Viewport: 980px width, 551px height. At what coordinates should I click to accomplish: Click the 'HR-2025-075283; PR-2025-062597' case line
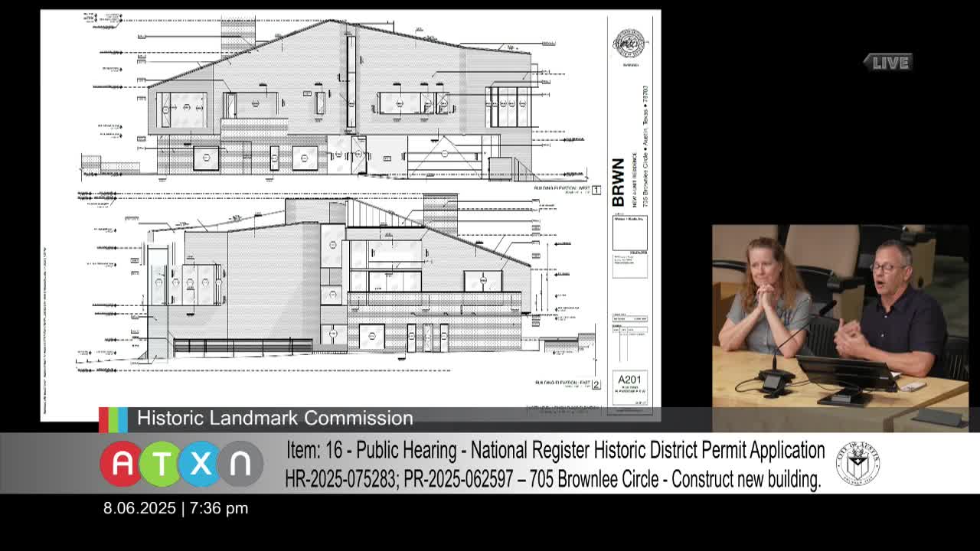point(553,480)
